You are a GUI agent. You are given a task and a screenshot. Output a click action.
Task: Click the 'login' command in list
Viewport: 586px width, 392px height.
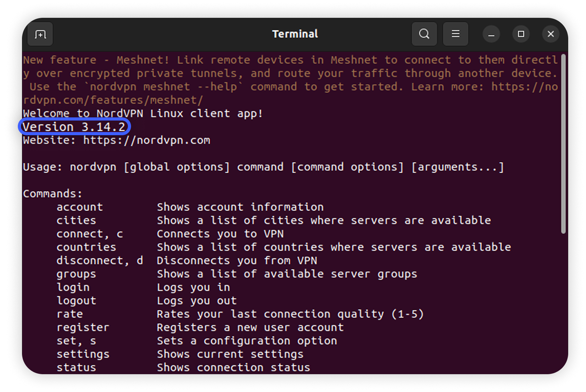(73, 288)
